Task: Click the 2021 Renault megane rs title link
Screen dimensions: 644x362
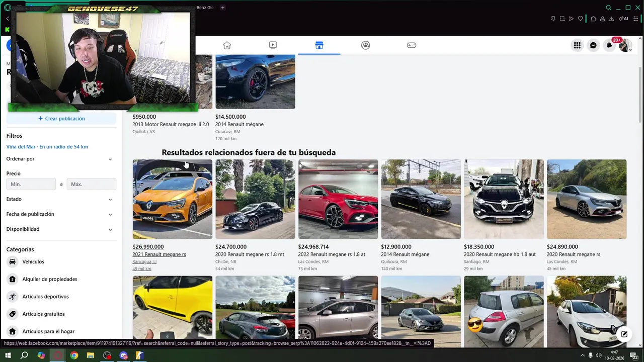Action: 159,254
